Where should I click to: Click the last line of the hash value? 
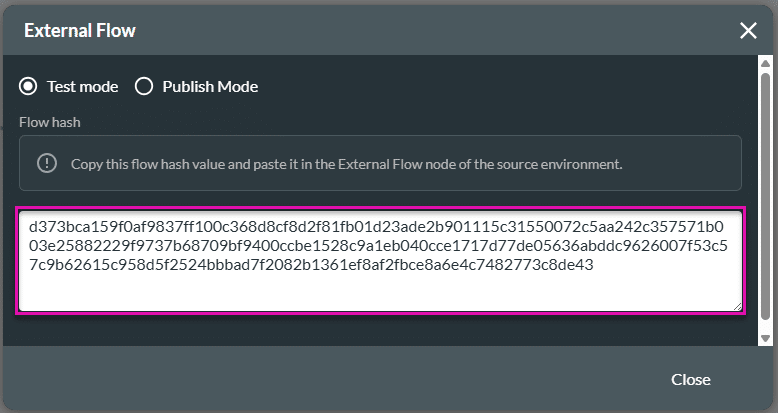click(312, 265)
